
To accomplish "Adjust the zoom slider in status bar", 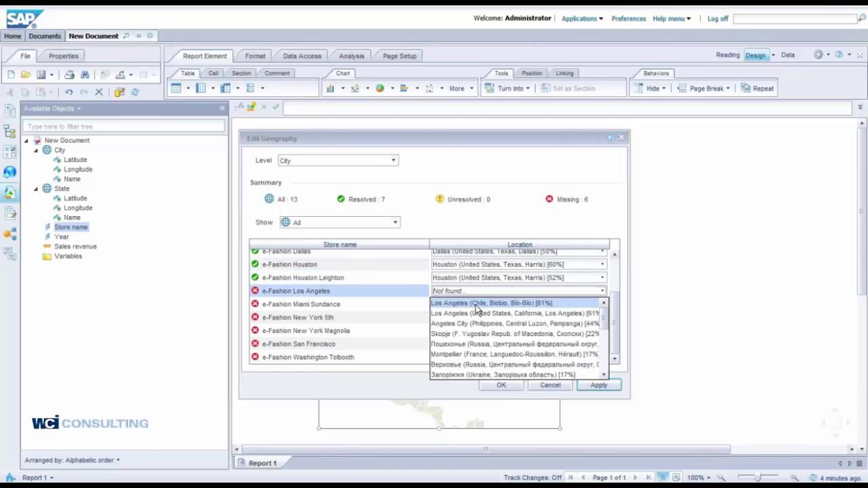I will click(758, 478).
